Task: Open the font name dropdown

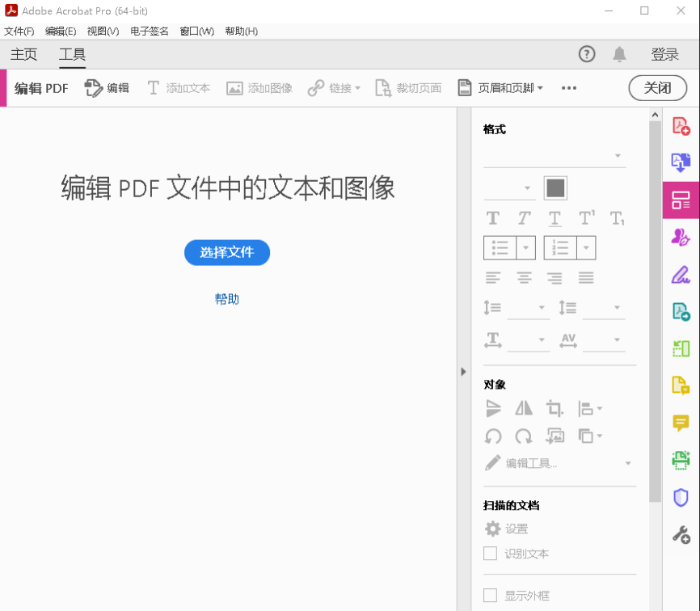Action: point(555,156)
